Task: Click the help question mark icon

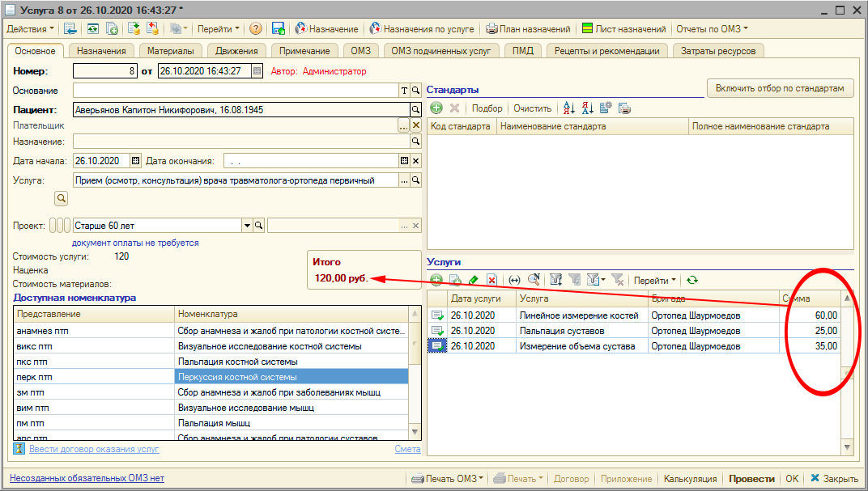Action: [x=256, y=29]
